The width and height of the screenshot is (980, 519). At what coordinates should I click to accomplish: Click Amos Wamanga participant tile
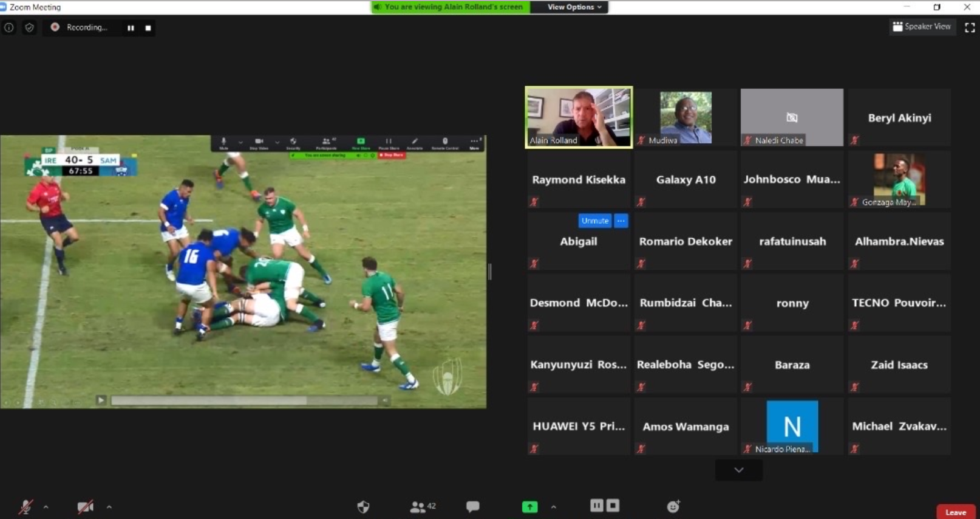click(686, 427)
